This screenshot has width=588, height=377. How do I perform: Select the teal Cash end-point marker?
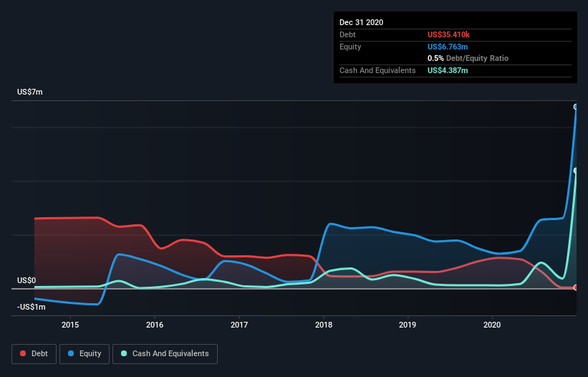[x=576, y=171]
